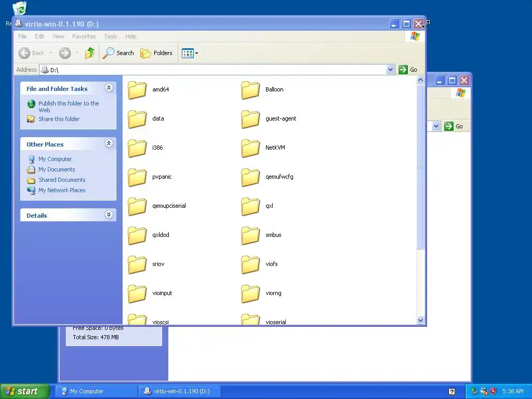Click the Up one level toolbar icon
532x399 pixels.
tap(90, 53)
